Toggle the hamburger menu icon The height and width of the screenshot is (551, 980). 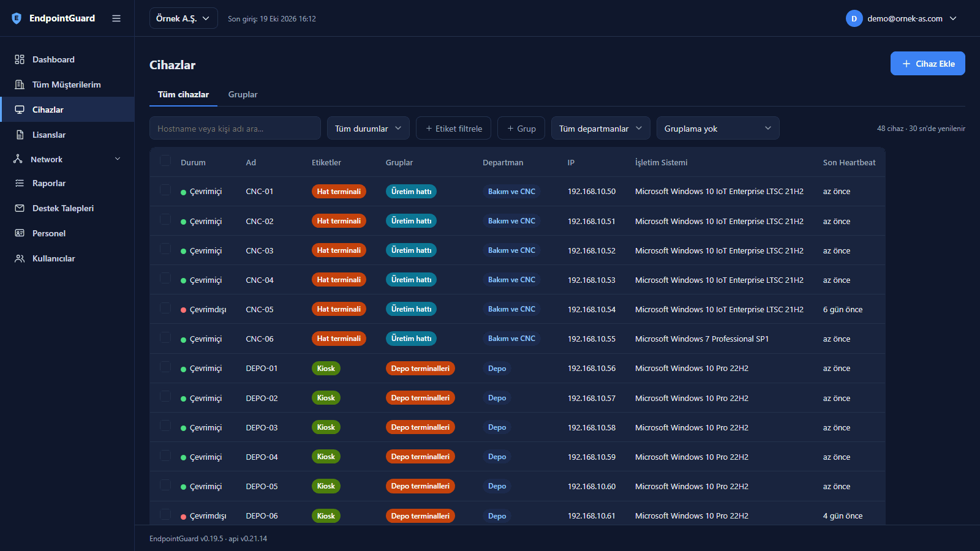tap(116, 18)
